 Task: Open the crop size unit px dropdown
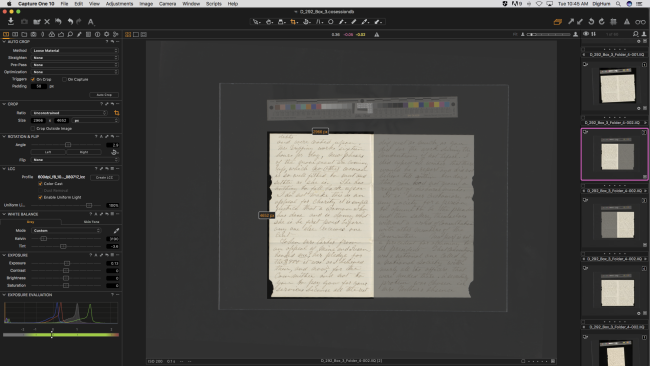click(x=95, y=120)
